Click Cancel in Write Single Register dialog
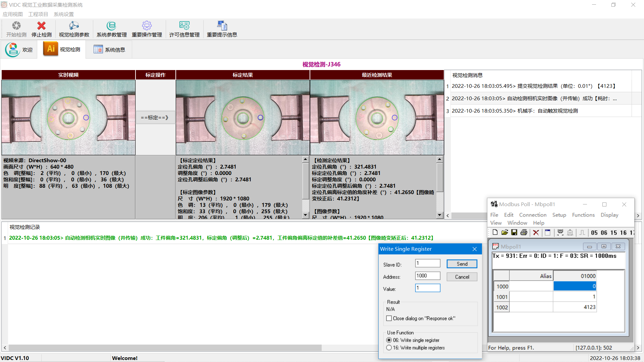The width and height of the screenshot is (644, 362). tap(462, 277)
